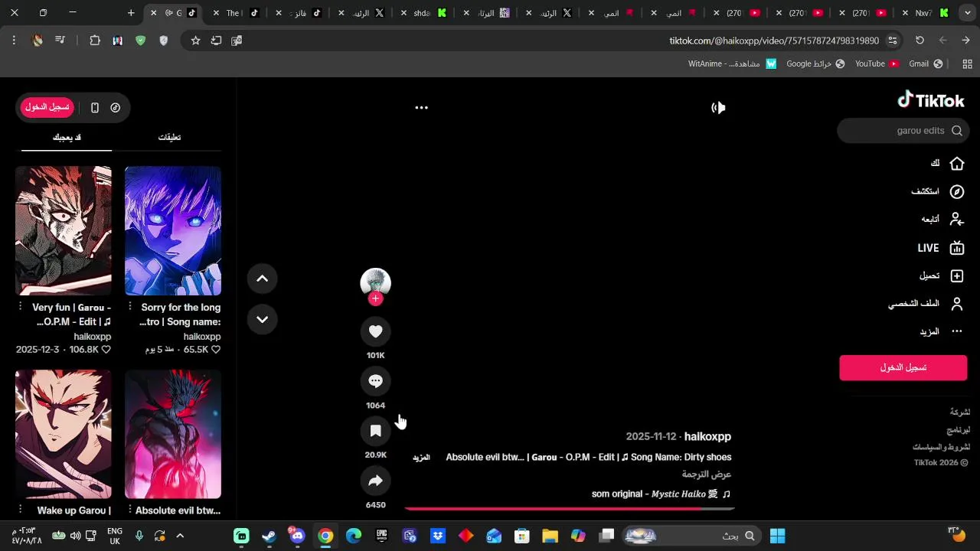Viewport: 980px width, 551px height.
Task: Toggle video sound with speaker icon
Action: click(x=718, y=108)
